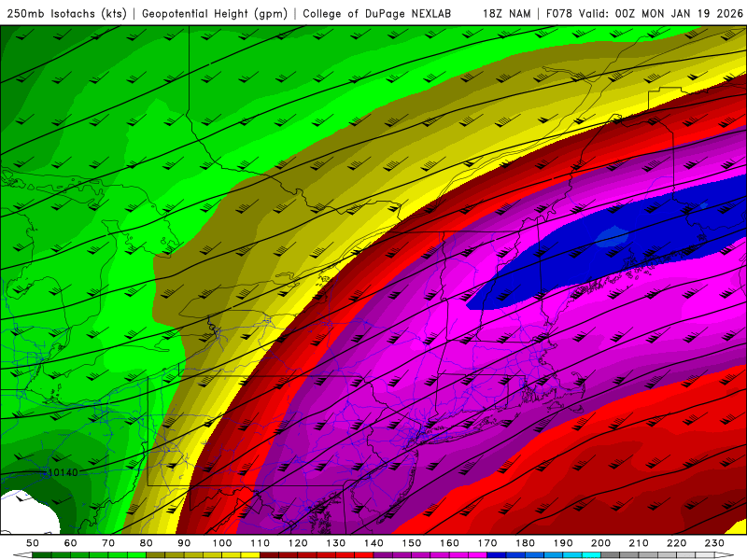Click the "60" color scale label

(x=70, y=543)
